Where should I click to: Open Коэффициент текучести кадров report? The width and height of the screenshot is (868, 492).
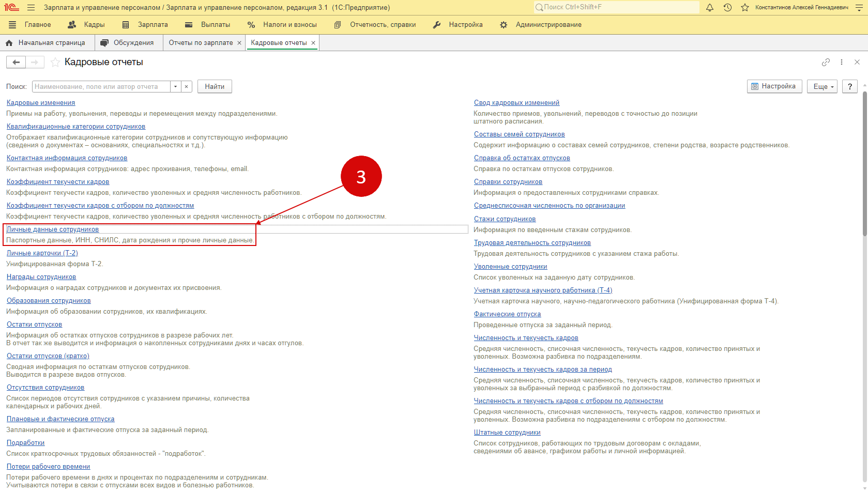(58, 182)
